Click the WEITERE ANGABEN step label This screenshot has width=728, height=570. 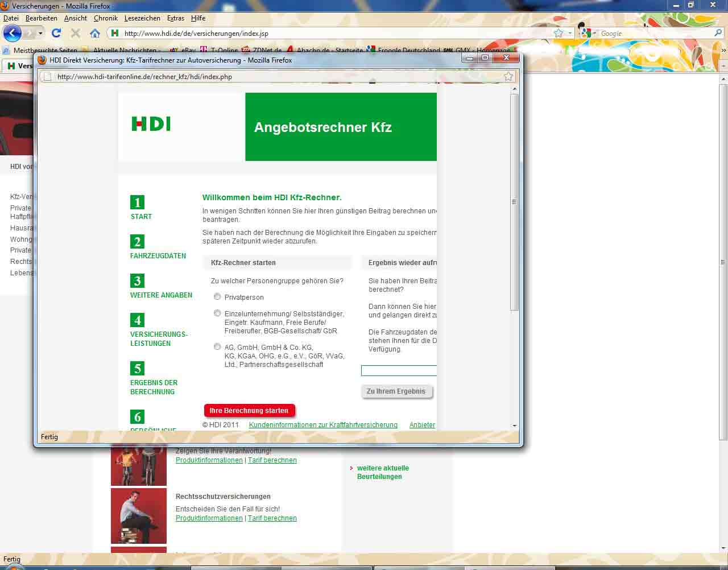tap(162, 295)
